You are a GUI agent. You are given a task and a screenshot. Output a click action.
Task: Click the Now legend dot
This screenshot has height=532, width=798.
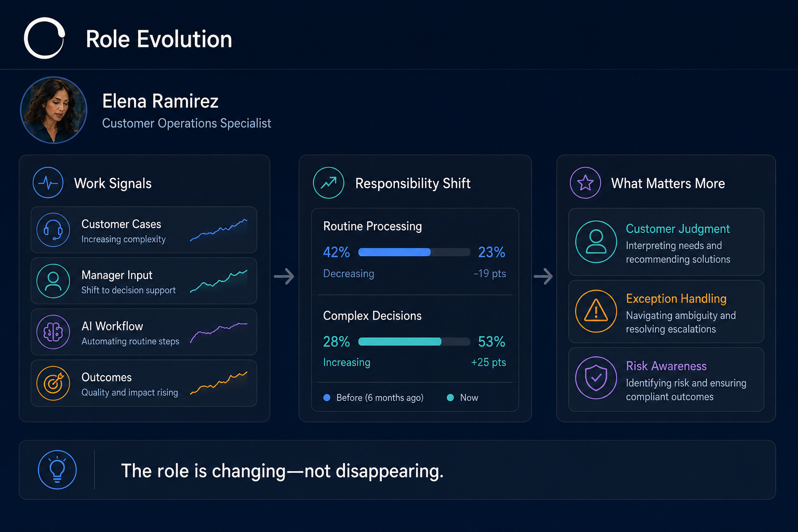pos(450,397)
